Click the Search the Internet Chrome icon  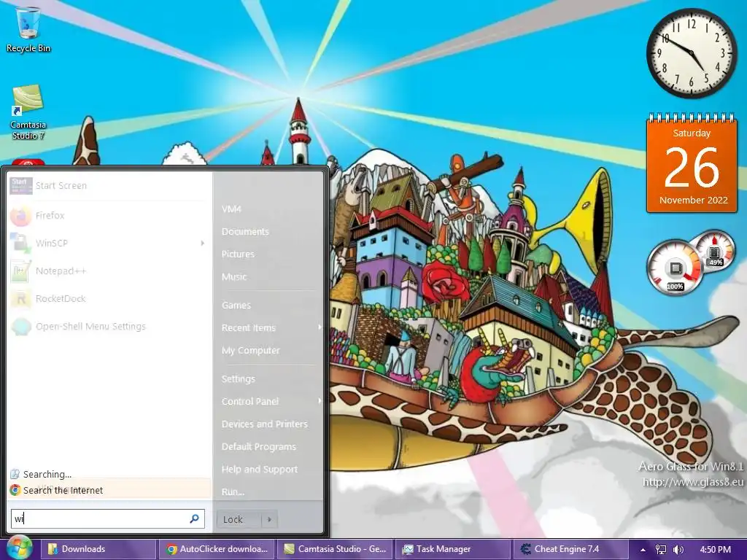tap(15, 490)
